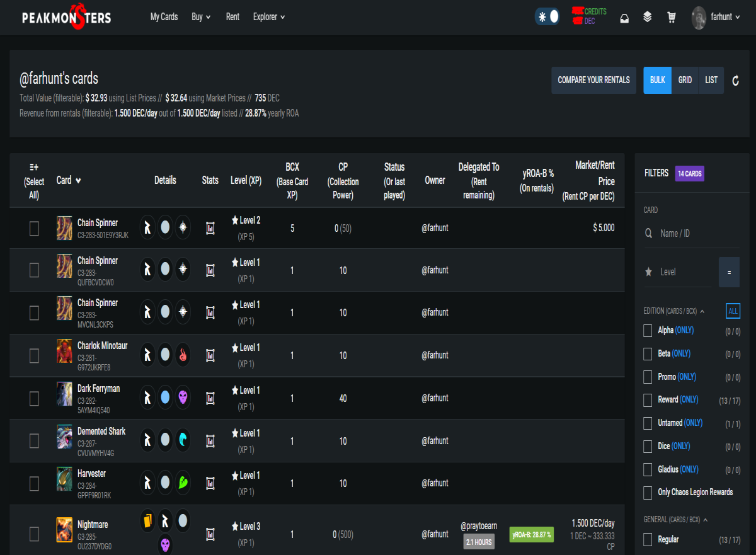Check the Reward edition filter

pyautogui.click(x=648, y=400)
